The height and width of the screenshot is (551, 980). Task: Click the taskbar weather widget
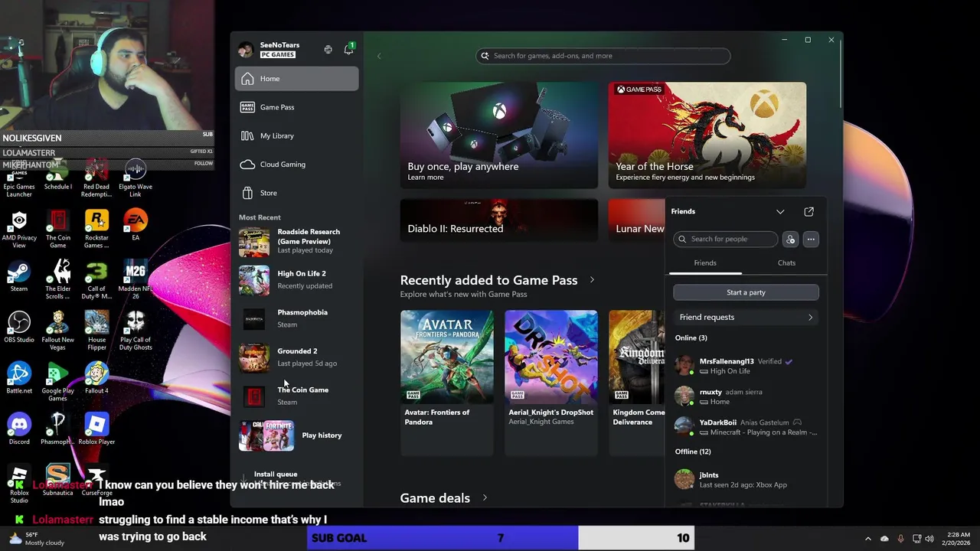35,538
